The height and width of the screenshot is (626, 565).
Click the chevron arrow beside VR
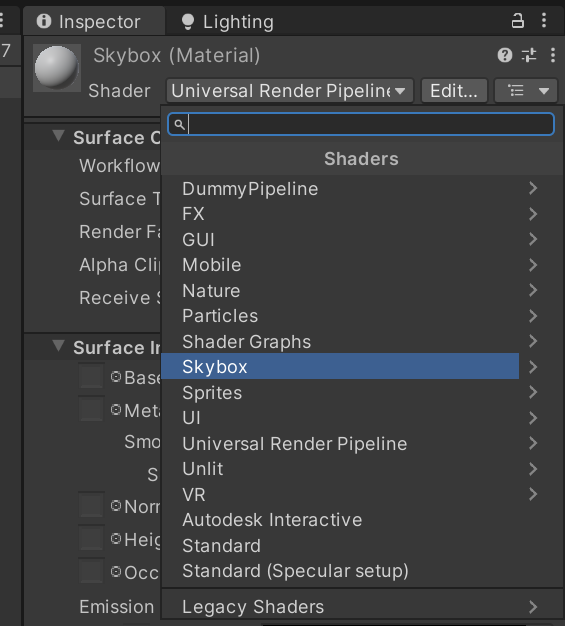(533, 495)
